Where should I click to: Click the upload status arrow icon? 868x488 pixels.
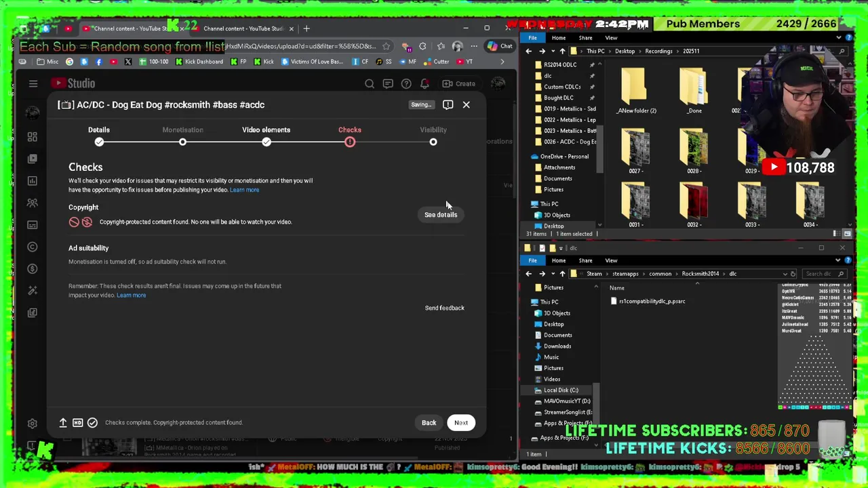[63, 422]
